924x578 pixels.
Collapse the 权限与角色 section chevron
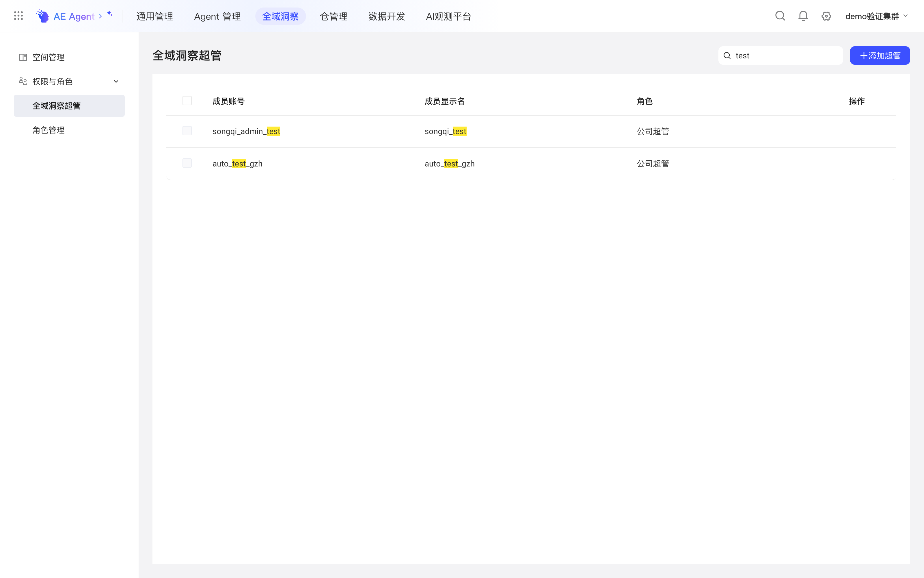116,81
